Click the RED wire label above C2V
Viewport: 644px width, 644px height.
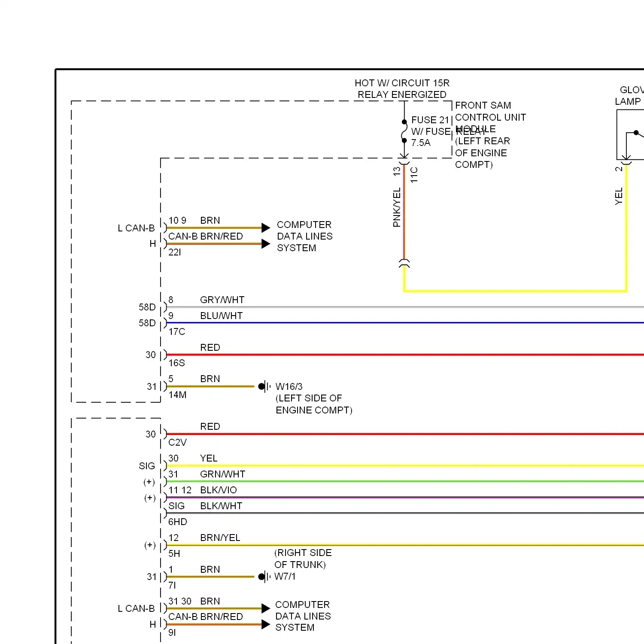[x=210, y=426]
